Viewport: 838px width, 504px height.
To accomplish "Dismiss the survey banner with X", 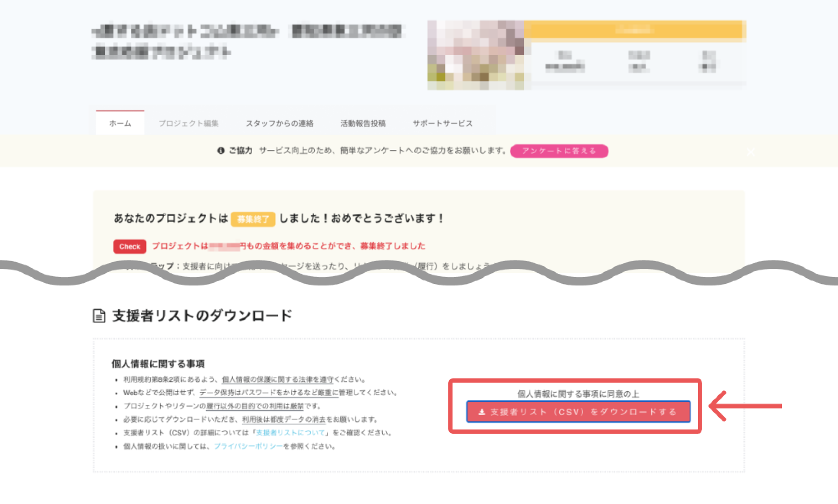I will tap(750, 152).
